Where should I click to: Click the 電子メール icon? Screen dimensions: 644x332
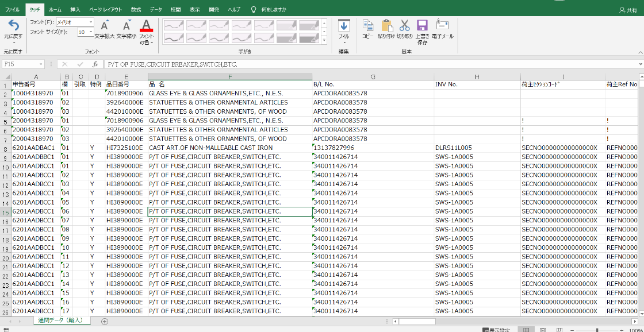tap(442, 25)
